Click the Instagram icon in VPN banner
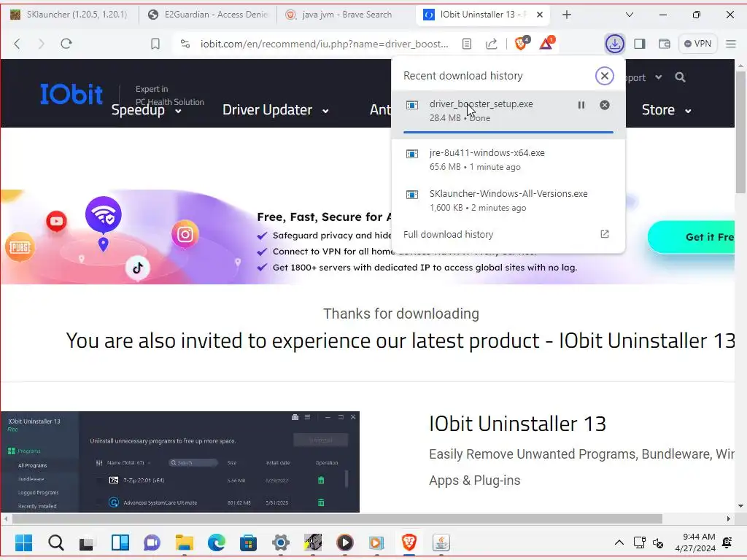This screenshot has height=560, width=747. 185,234
